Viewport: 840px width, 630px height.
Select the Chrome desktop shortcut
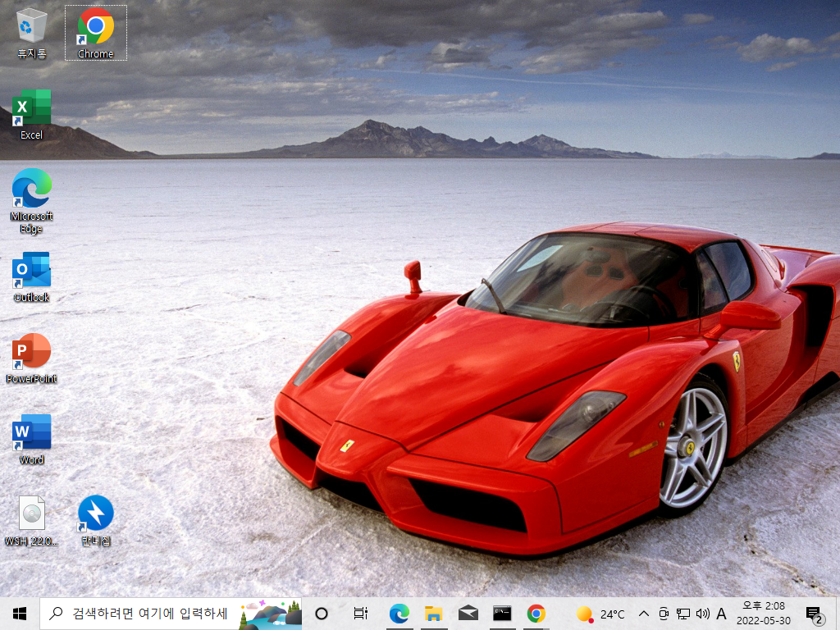pyautogui.click(x=95, y=33)
